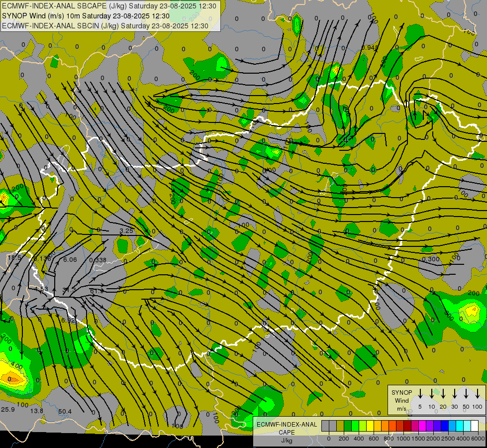The image size is (487, 448).
Task: Click the SBCIN title line
Action: pyautogui.click(x=105, y=26)
